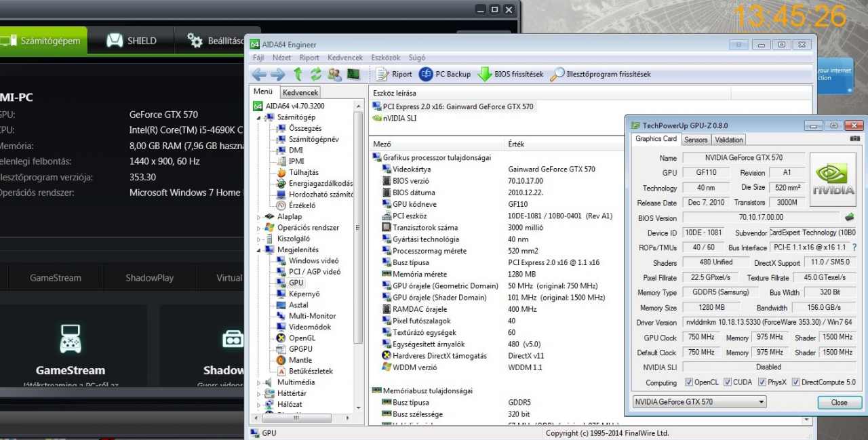Click the green Up arrow in AIDA64
The height and width of the screenshot is (440, 868).
[x=298, y=75]
